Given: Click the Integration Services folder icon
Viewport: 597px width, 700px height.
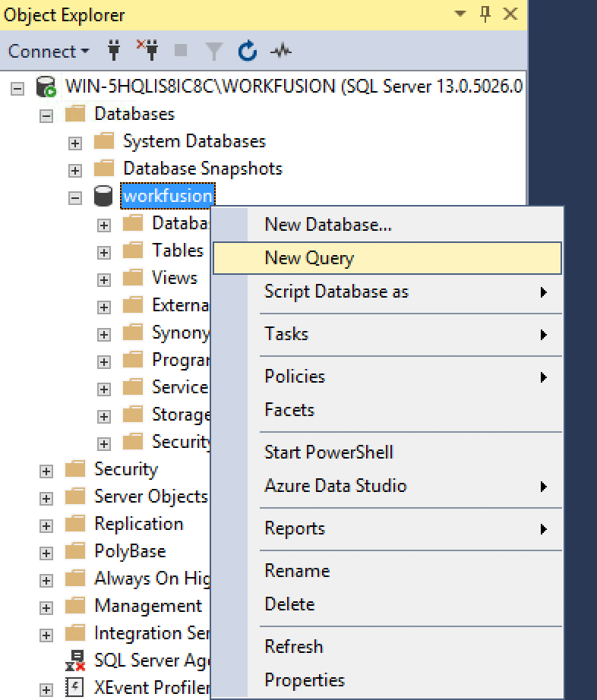Looking at the screenshot, I should [75, 632].
